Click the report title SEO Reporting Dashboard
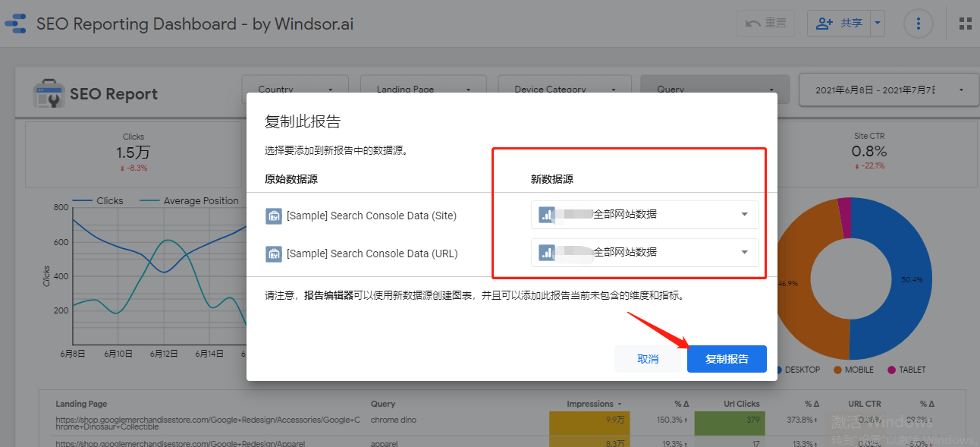This screenshot has width=980, height=447. 195,24
